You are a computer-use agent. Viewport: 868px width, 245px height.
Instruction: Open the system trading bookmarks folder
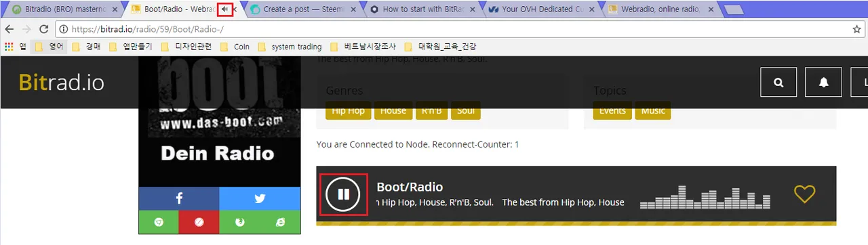pos(290,47)
